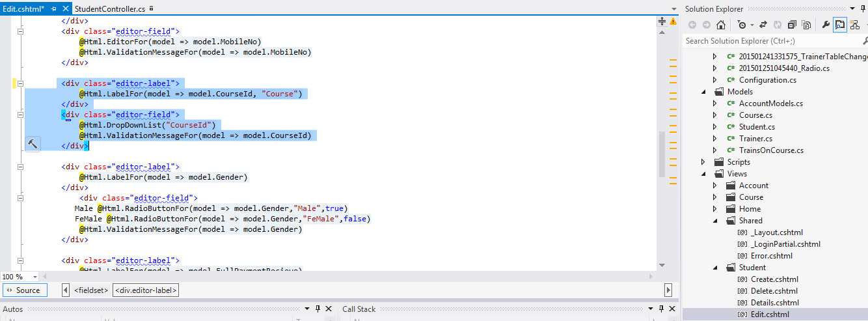Collapse the Models folder in Solution Explorer
The height and width of the screenshot is (321, 868).
pos(703,92)
